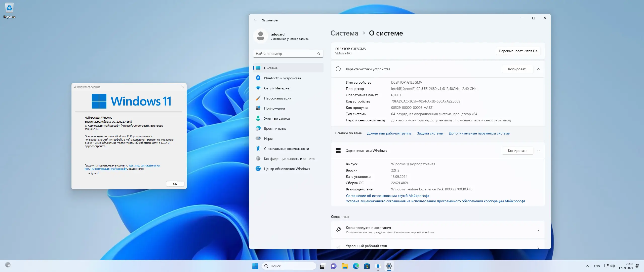Open Сеть и Интернет settings
Screen dimensions: 644x272
click(277, 88)
